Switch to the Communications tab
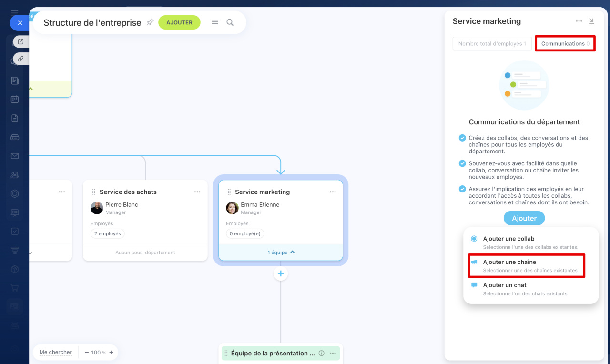Image resolution: width=610 pixels, height=364 pixels. tap(565, 44)
